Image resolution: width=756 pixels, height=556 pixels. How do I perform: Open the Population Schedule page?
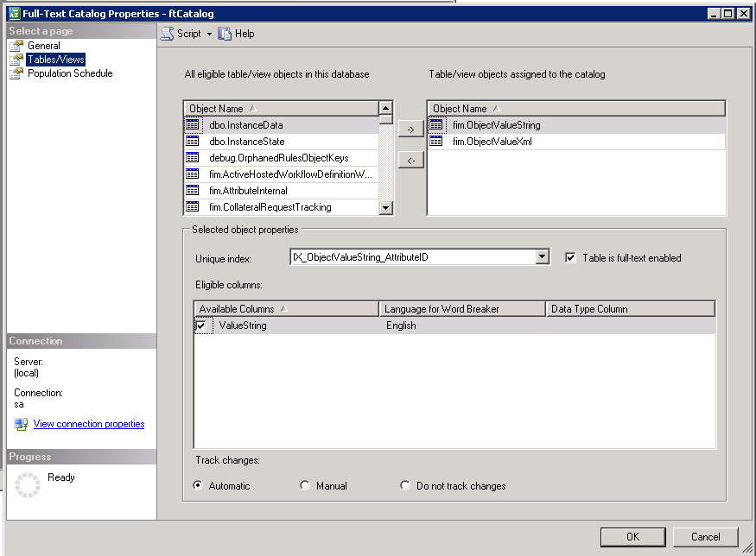click(70, 73)
